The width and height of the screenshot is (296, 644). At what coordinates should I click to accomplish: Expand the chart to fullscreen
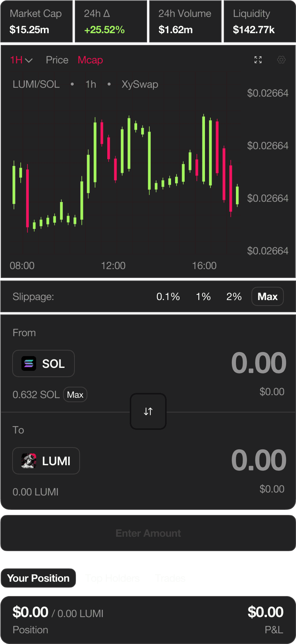pyautogui.click(x=258, y=60)
